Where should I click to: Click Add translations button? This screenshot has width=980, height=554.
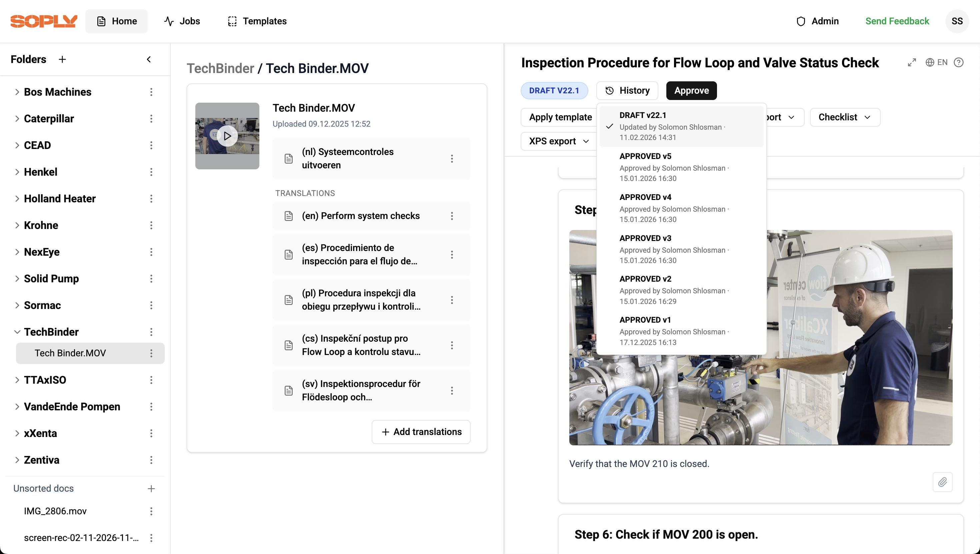click(x=421, y=432)
